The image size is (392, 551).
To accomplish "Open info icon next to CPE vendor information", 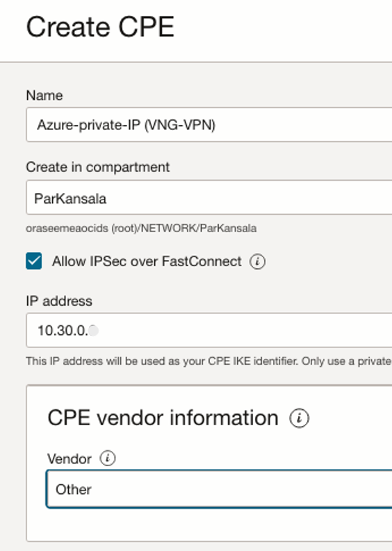I will 299,418.
